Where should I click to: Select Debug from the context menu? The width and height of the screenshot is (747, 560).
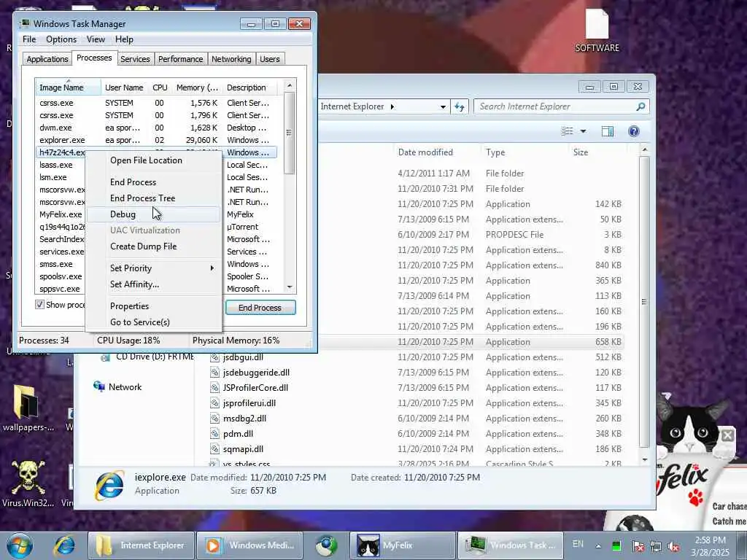point(154,214)
